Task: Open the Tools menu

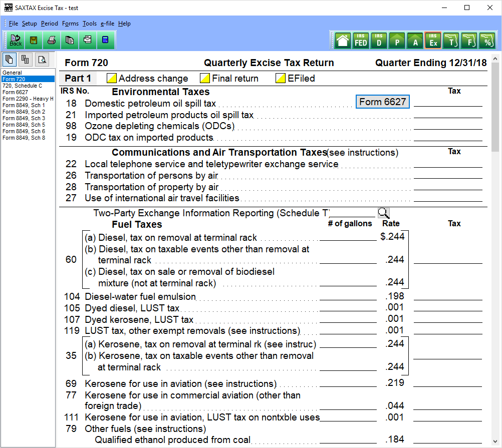Action: 90,24
